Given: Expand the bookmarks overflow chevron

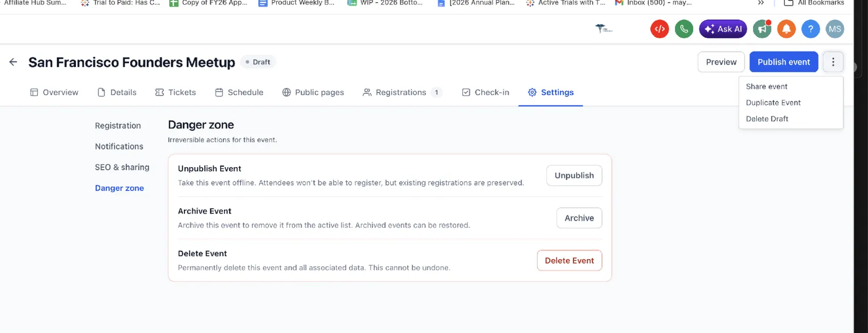Looking at the screenshot, I should pos(761,3).
